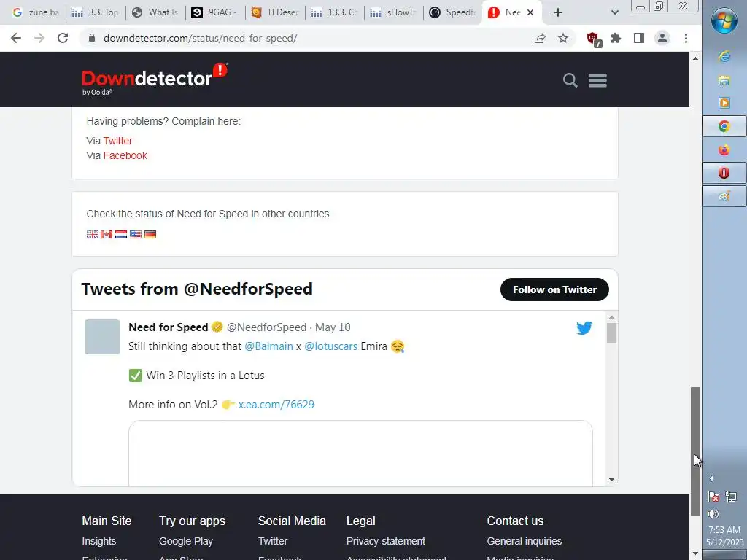Switch to the 'What Is' tab
Screen dimensions: 747x560
tap(156, 12)
